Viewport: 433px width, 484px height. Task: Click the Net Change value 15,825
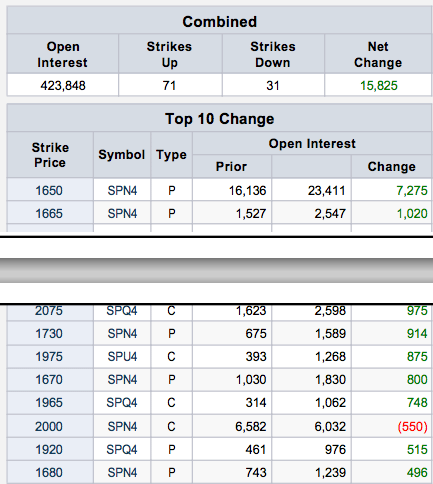tap(378, 86)
